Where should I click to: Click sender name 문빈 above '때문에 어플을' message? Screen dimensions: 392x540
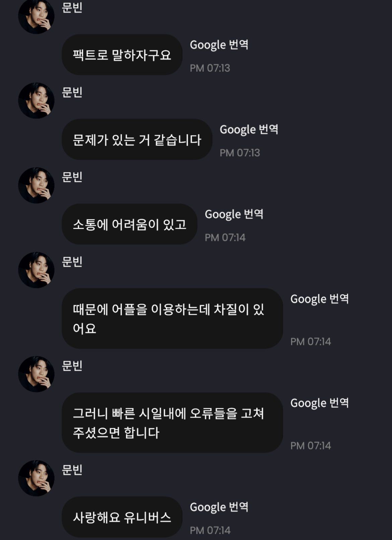click(72, 262)
